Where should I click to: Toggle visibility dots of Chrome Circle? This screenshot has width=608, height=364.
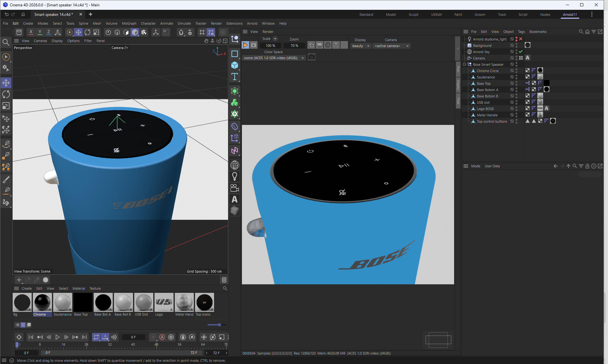coord(516,71)
